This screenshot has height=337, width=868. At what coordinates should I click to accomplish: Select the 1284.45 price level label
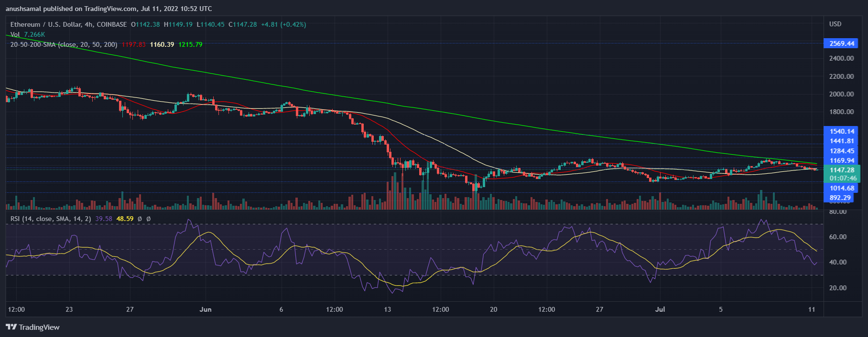[x=841, y=151]
